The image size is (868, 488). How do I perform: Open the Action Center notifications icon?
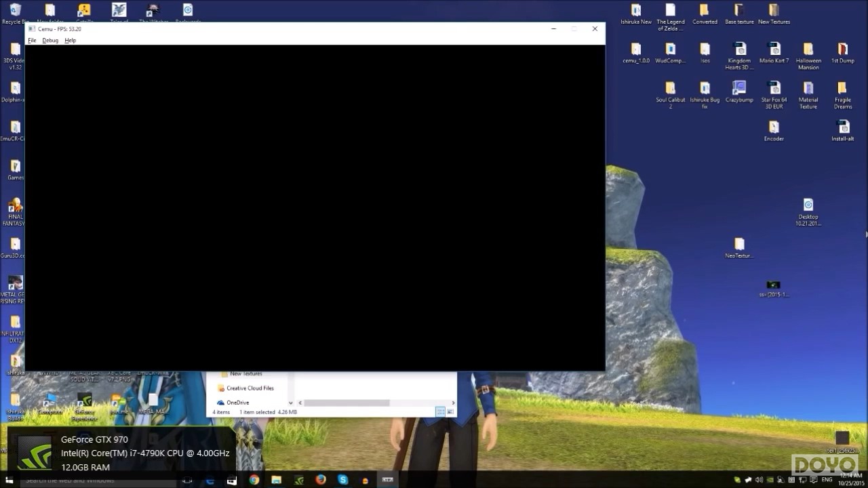[813, 480]
